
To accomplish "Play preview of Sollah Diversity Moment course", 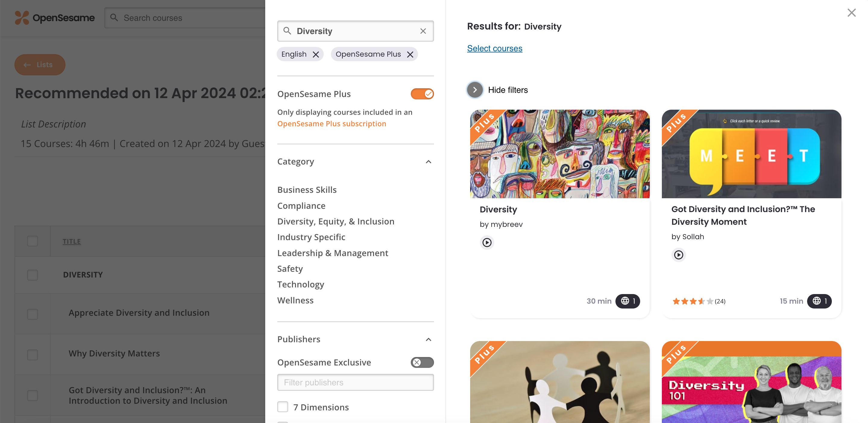I will coord(678,255).
